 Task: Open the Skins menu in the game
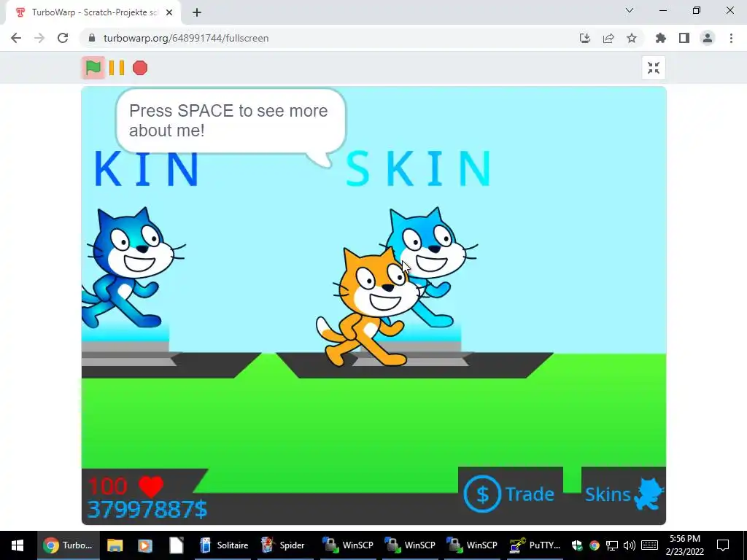click(x=624, y=494)
